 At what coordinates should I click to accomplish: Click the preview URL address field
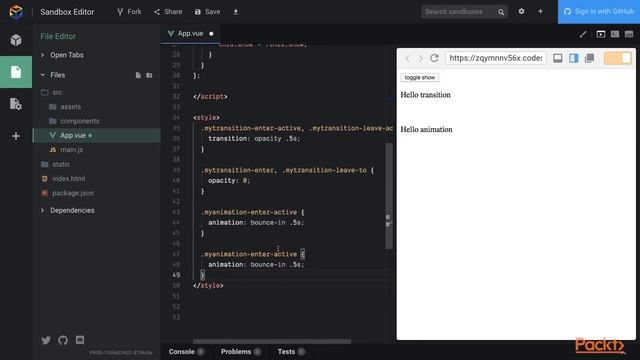496,58
